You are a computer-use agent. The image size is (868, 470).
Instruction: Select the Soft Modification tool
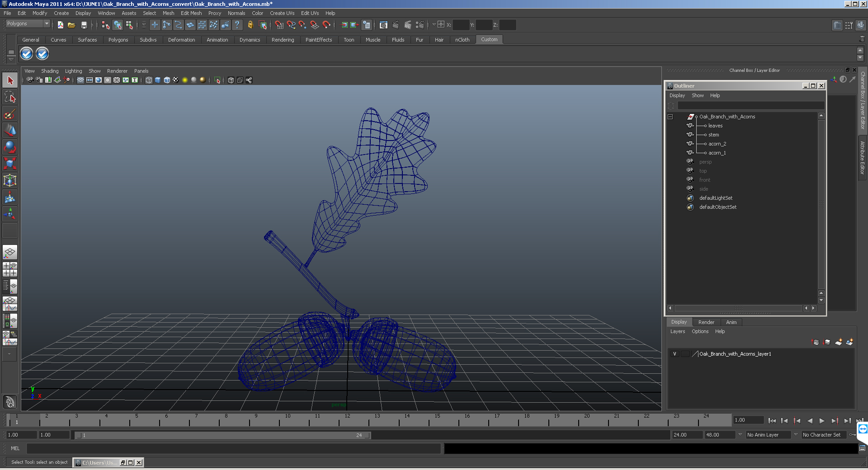click(x=10, y=197)
